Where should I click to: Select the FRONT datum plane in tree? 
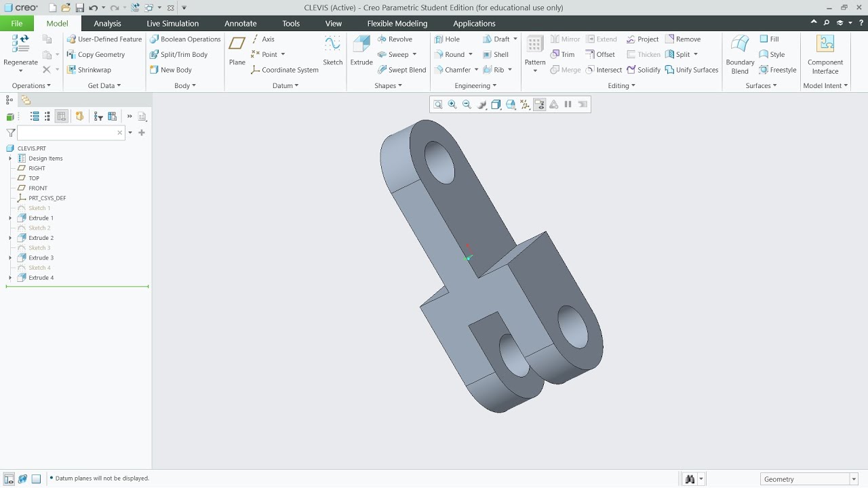pos(32,188)
